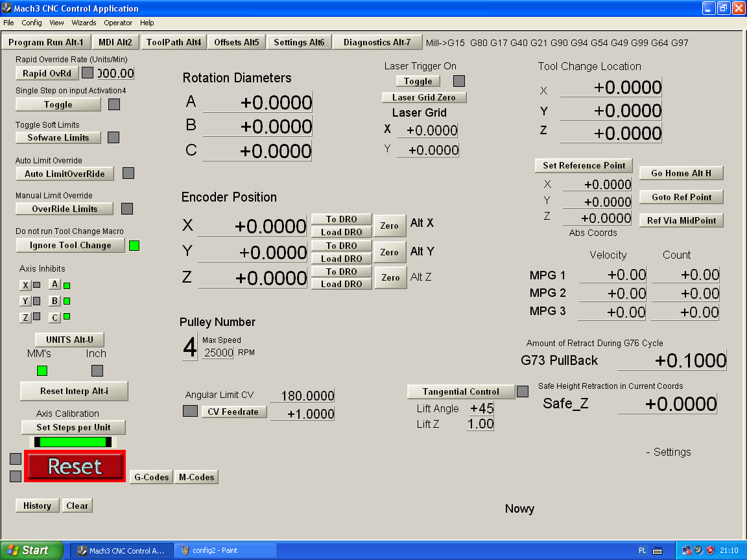Screen dimensions: 747x560
Task: Toggle Single Step on input Activation4
Action: (58, 104)
